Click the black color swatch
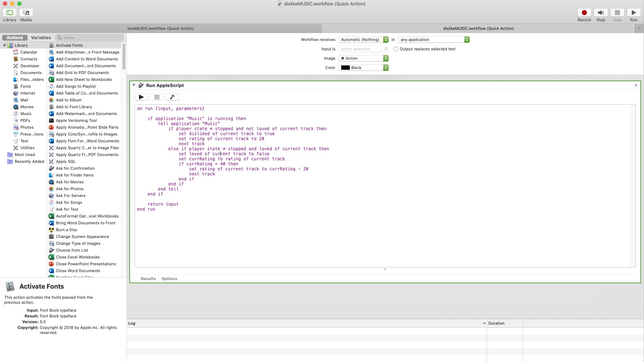The image size is (644, 362). coord(345,68)
